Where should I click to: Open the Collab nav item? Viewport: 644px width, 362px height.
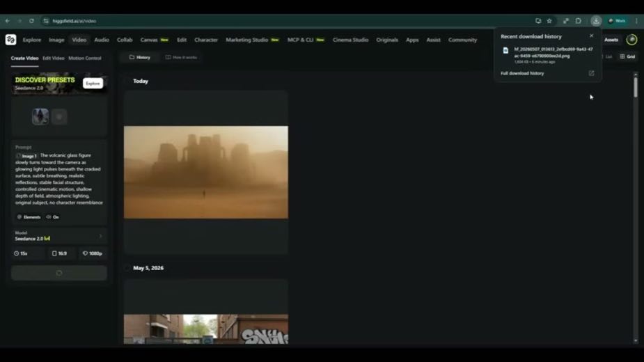(x=125, y=40)
